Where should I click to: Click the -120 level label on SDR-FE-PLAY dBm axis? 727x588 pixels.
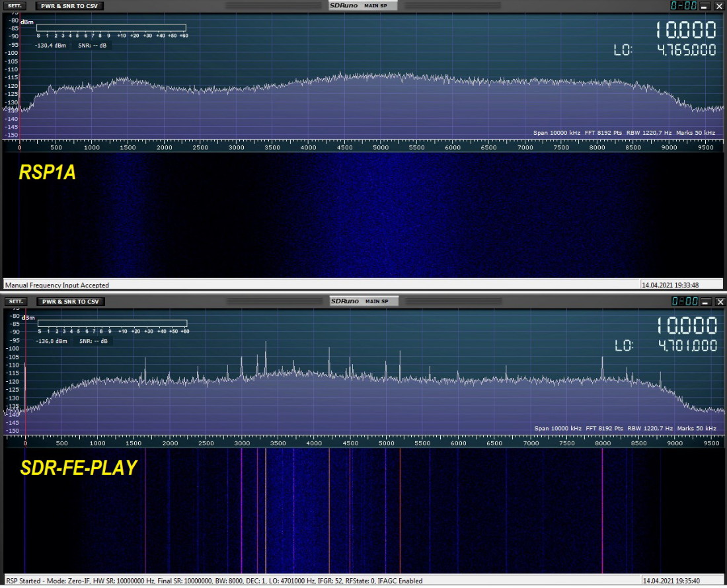[x=13, y=381]
